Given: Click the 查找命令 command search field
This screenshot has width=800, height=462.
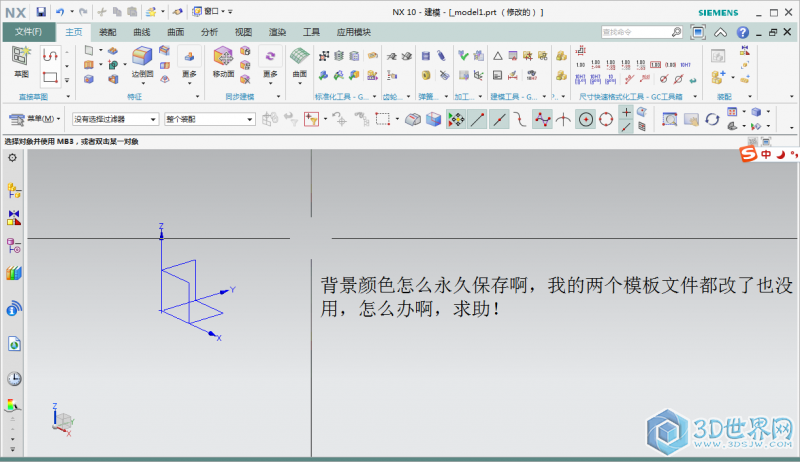Looking at the screenshot, I should click(x=642, y=32).
